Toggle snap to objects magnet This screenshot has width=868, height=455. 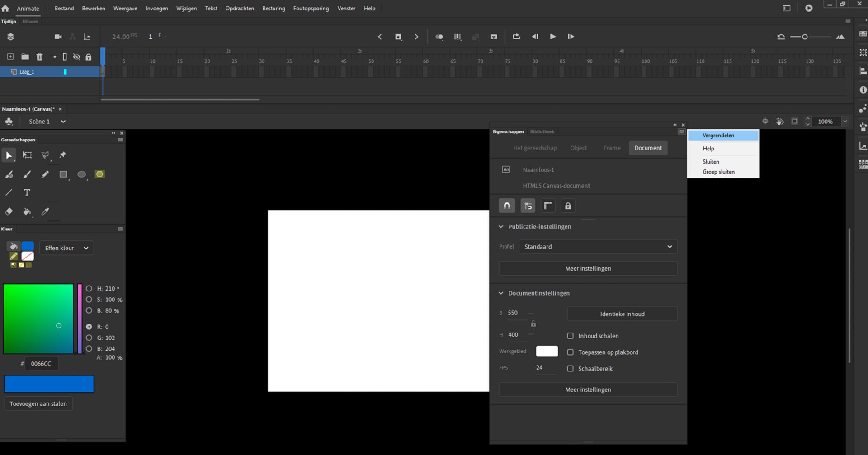click(507, 206)
